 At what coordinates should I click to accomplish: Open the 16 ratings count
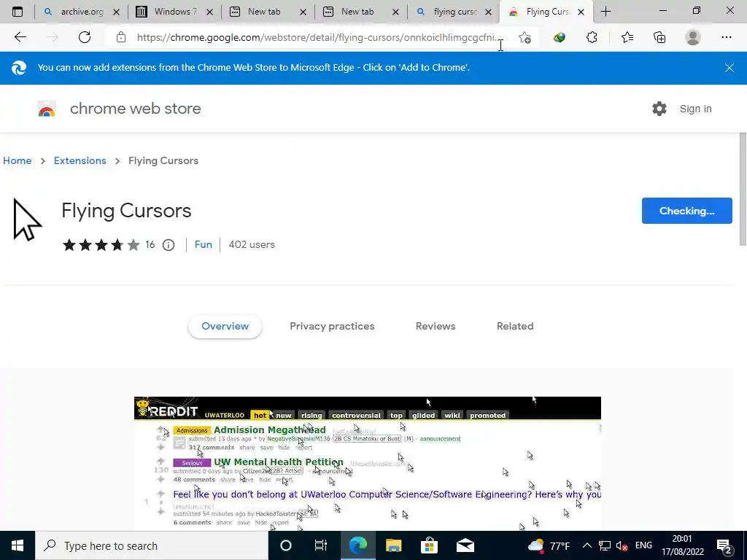150,244
